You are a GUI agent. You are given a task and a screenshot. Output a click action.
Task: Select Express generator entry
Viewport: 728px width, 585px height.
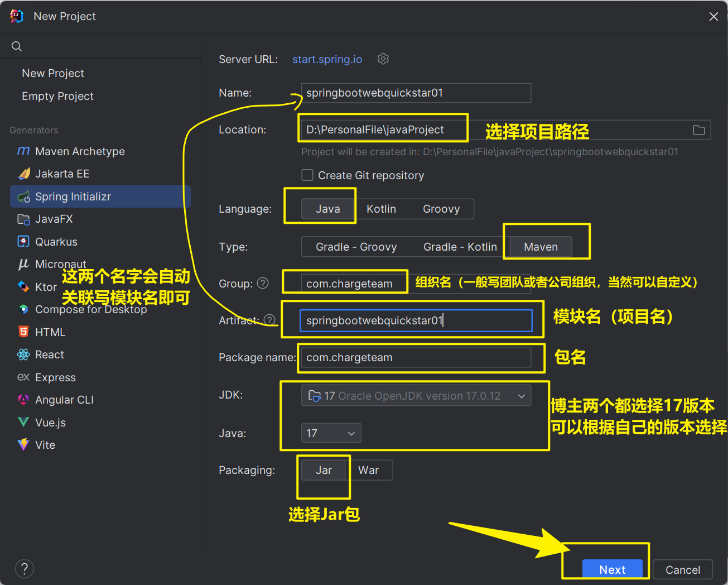point(55,377)
